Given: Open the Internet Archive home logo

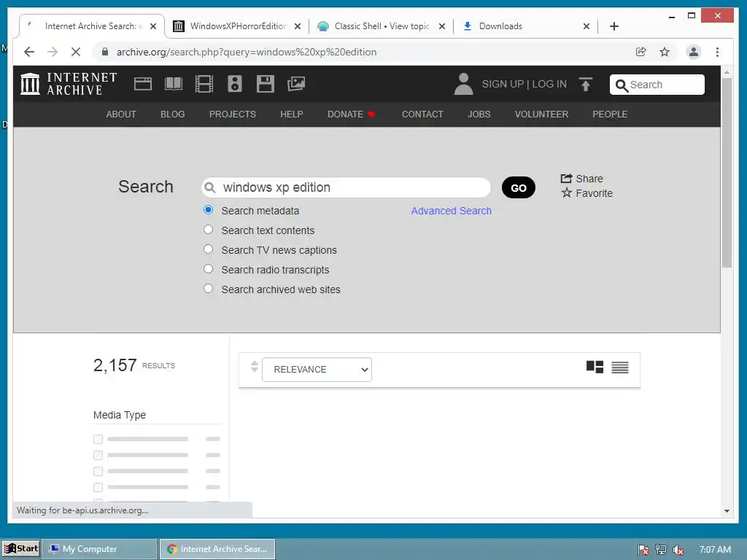Looking at the screenshot, I should 69,84.
